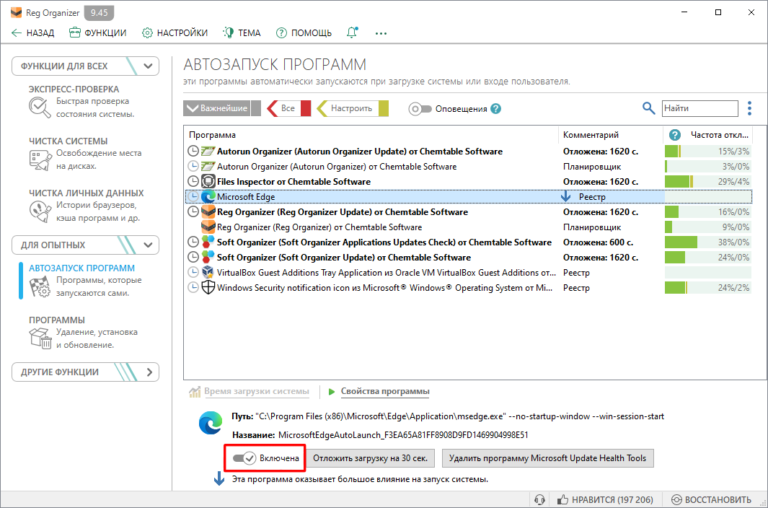
Task: Click the question mark icon in column header
Action: click(x=674, y=135)
